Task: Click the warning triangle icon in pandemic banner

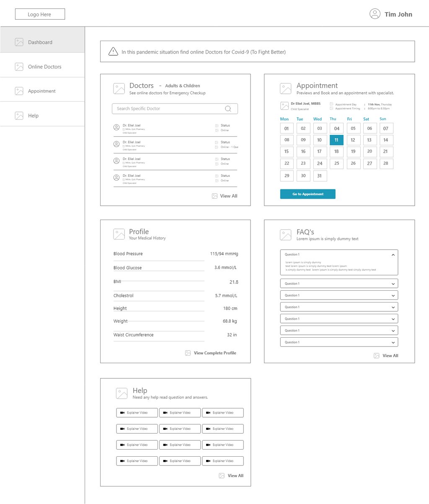Action: click(x=113, y=52)
